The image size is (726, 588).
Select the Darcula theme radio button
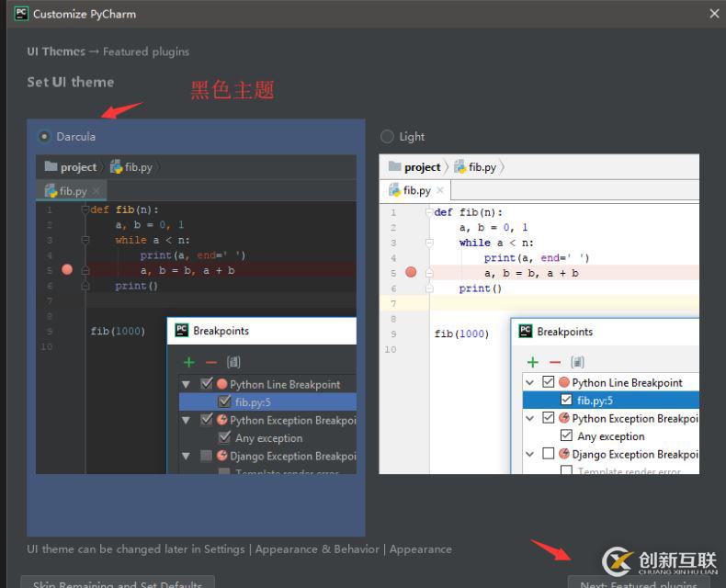44,137
